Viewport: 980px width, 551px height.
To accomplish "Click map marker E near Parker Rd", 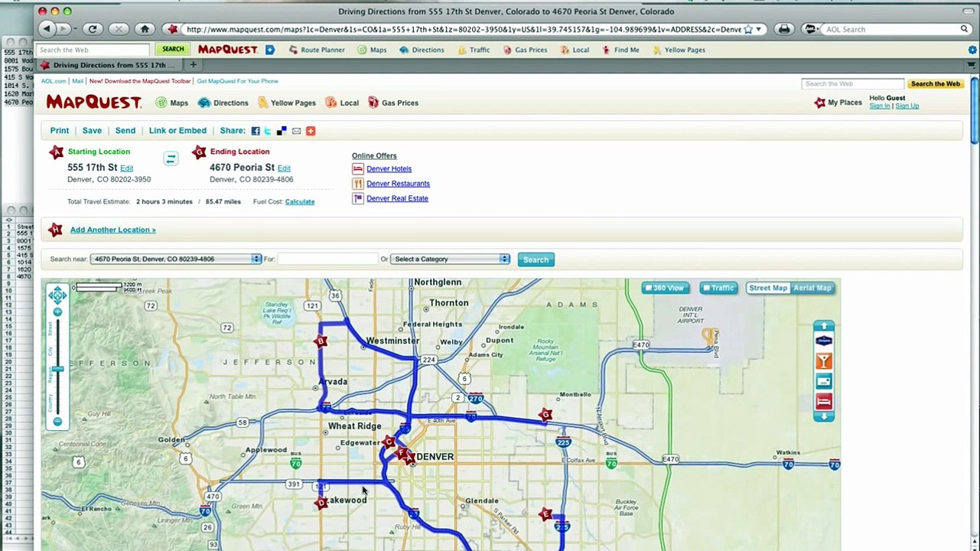I will [x=545, y=514].
